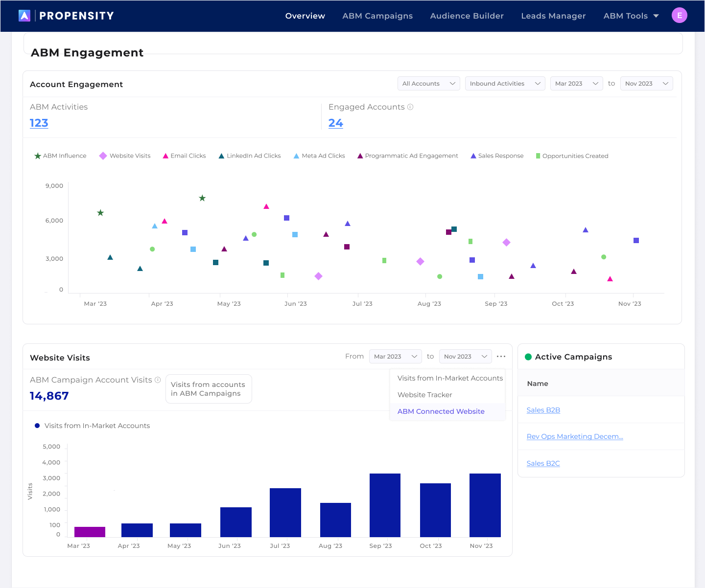The height and width of the screenshot is (588, 705).
Task: Toggle Visits from In-Market Accounts legend
Action: click(x=93, y=426)
